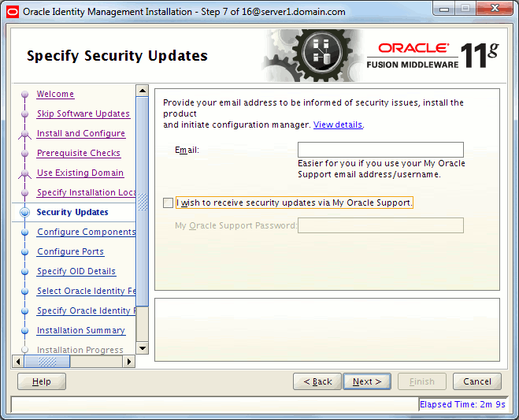Open the Select Oracle Identity Federation step

(86, 291)
